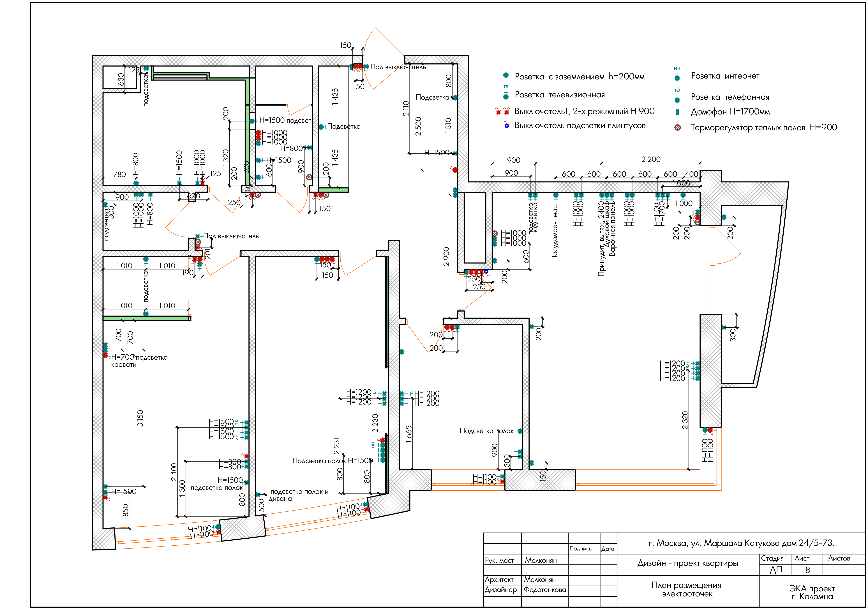
Task: Select the dimension value "1 665"
Action: (409, 434)
